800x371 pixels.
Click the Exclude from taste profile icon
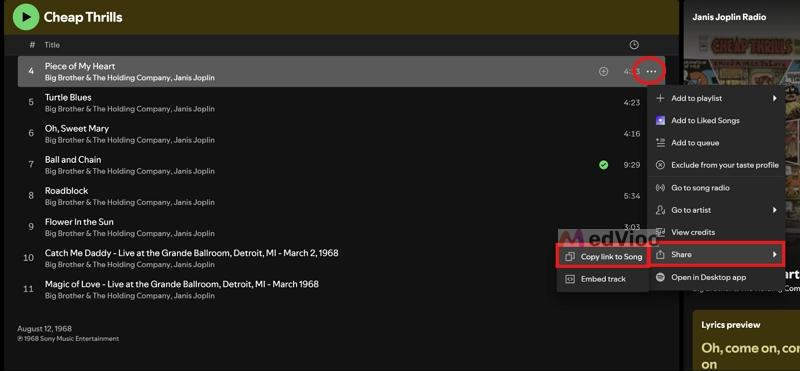pyautogui.click(x=660, y=165)
